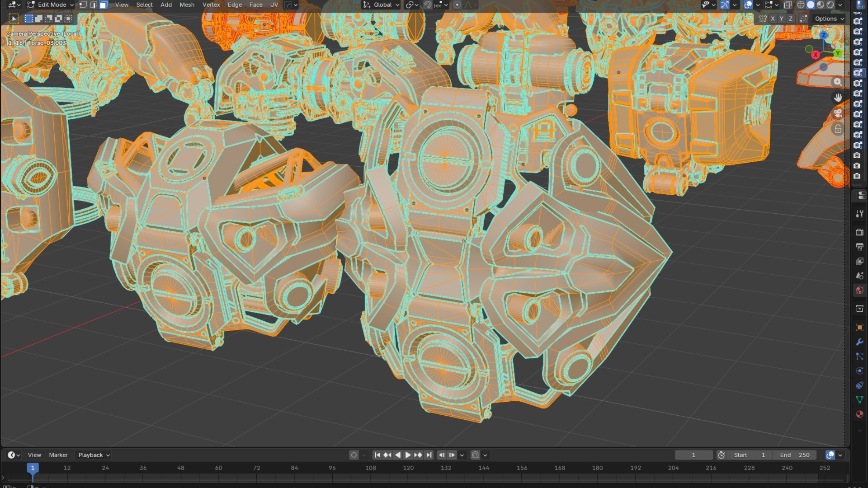Toggle camera view gizmo icon
This screenshot has height=488, width=868.
point(838,113)
